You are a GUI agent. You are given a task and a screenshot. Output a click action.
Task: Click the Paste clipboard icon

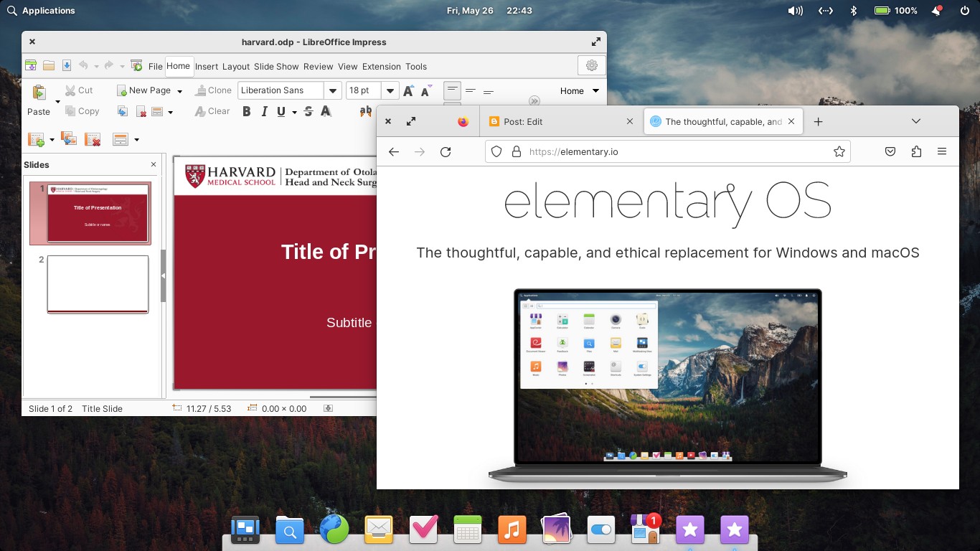[39, 92]
